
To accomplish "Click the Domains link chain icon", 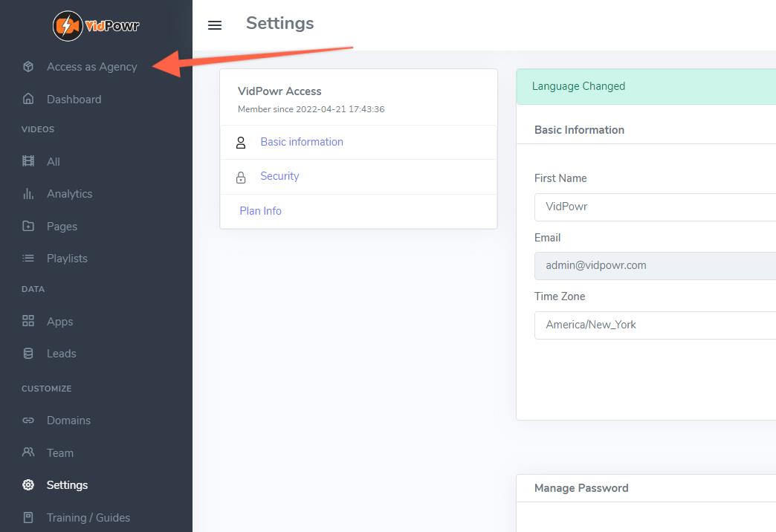I will click(28, 420).
